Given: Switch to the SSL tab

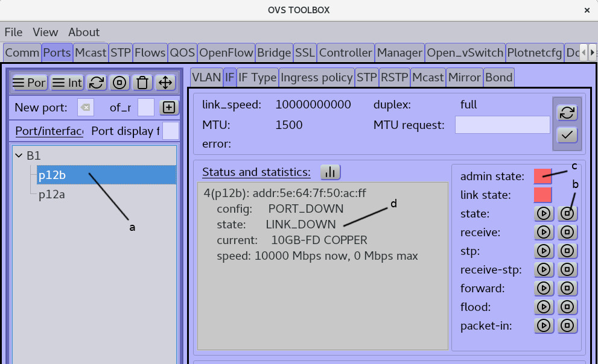Looking at the screenshot, I should click(x=305, y=52).
